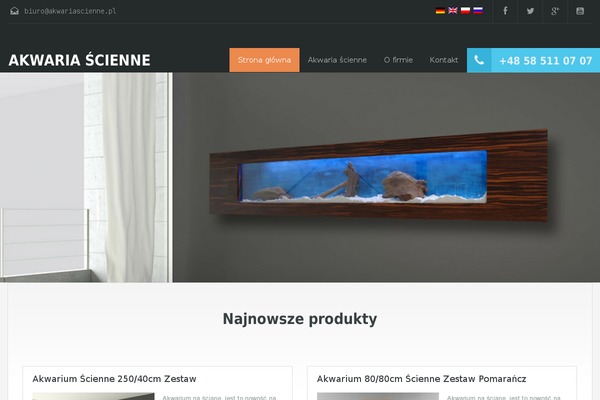
Task: Open the Strona główna menu item
Action: coord(264,60)
